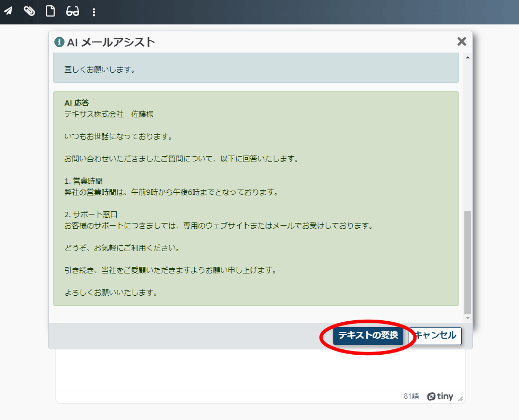The width and height of the screenshot is (519, 420).
Task: Click the blank document icon in toolbar
Action: (50, 11)
